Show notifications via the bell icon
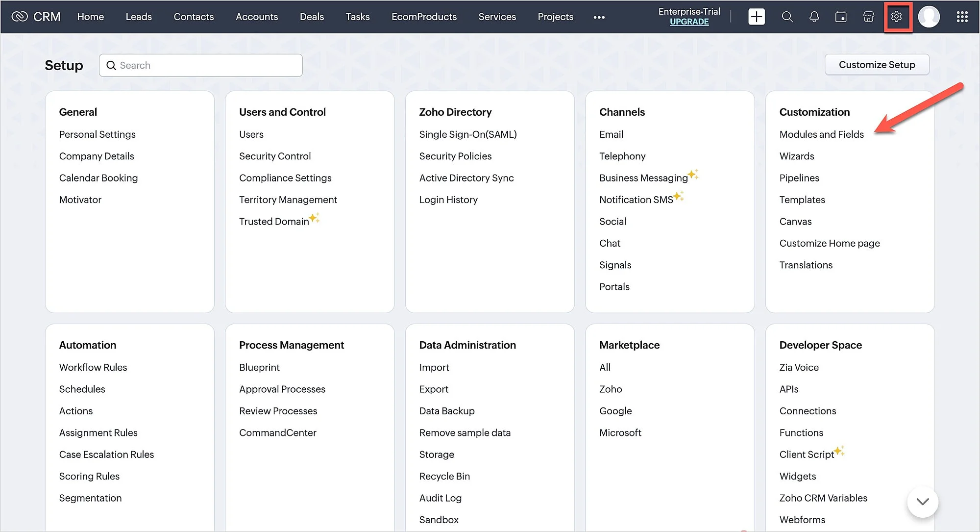980x532 pixels. [814, 17]
